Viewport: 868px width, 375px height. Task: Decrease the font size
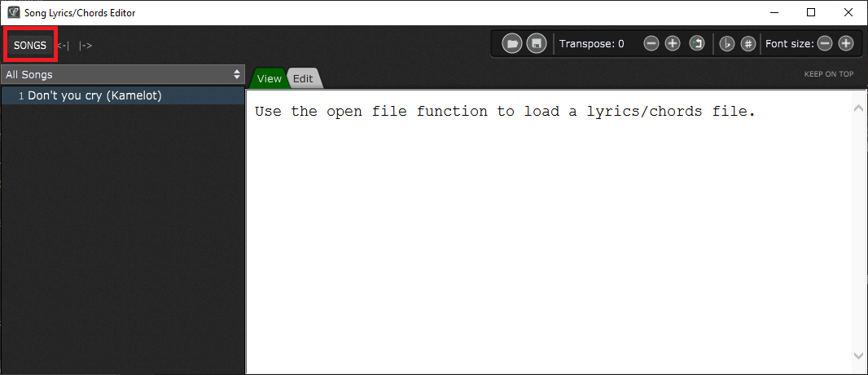825,44
